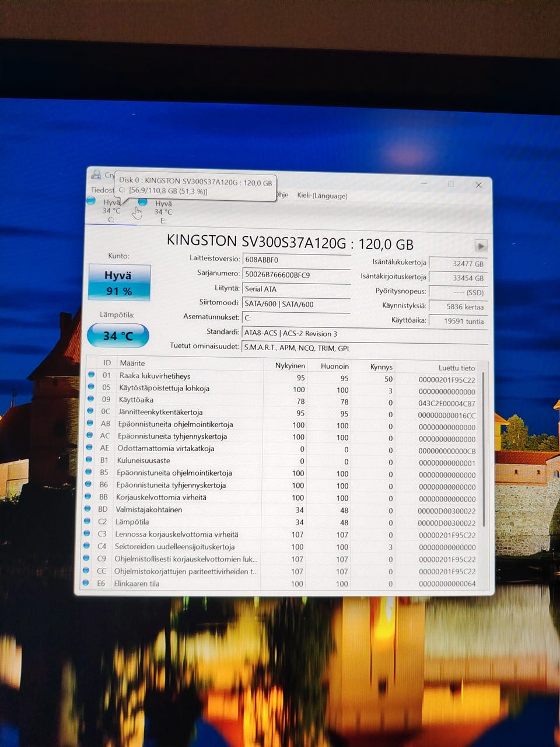Click the Isäntälukukertoja value 32477 GB

click(458, 263)
